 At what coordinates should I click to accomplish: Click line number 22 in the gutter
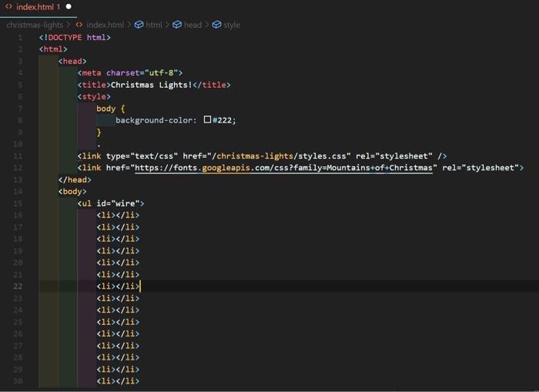point(18,286)
